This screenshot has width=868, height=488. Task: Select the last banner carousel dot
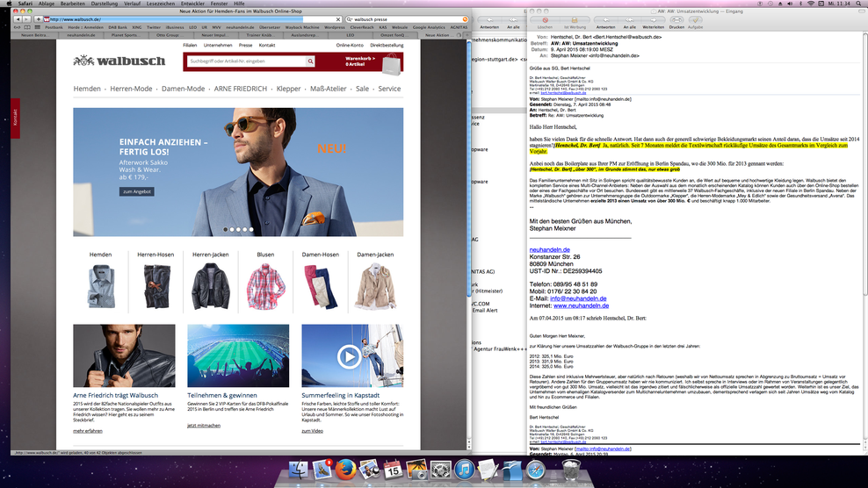(251, 229)
